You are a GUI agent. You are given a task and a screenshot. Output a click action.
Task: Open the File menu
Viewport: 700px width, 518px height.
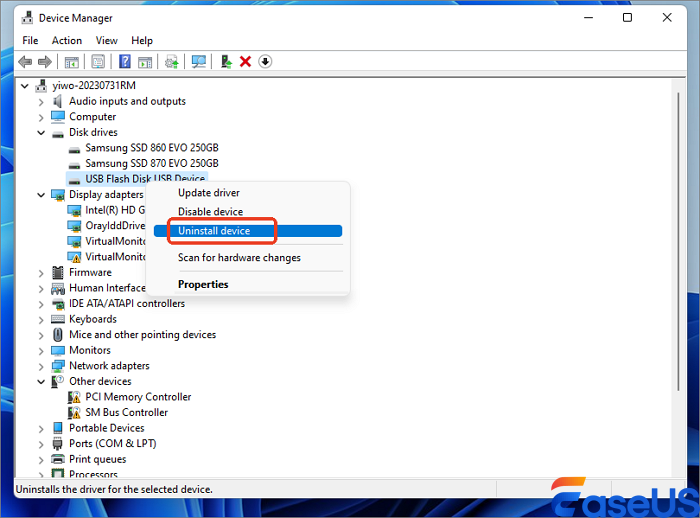(x=30, y=41)
